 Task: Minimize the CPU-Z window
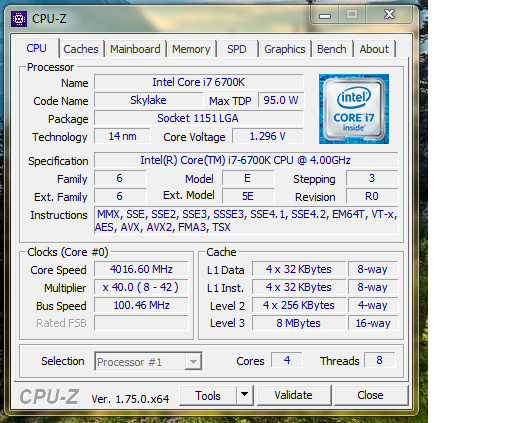[325, 15]
